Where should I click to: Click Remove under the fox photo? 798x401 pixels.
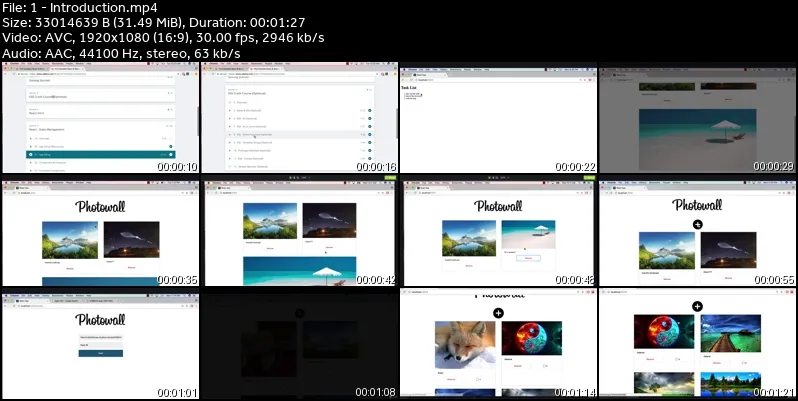(451, 380)
